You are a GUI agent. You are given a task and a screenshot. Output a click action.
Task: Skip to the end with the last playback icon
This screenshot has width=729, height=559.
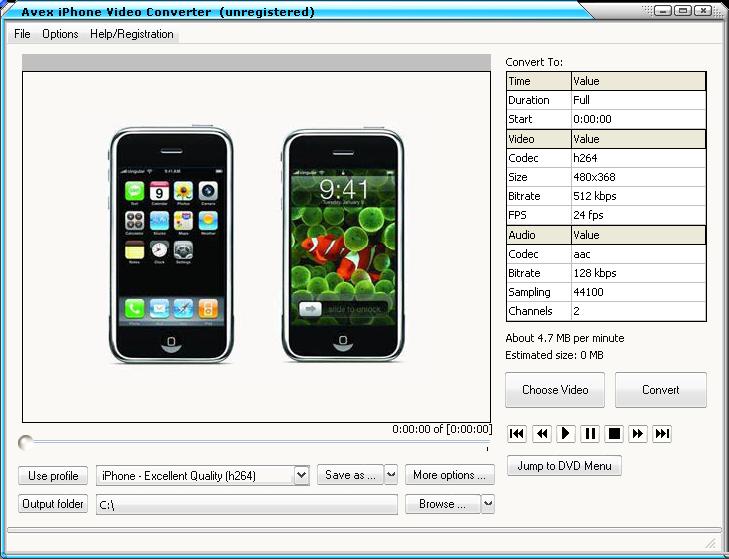pyautogui.click(x=662, y=434)
